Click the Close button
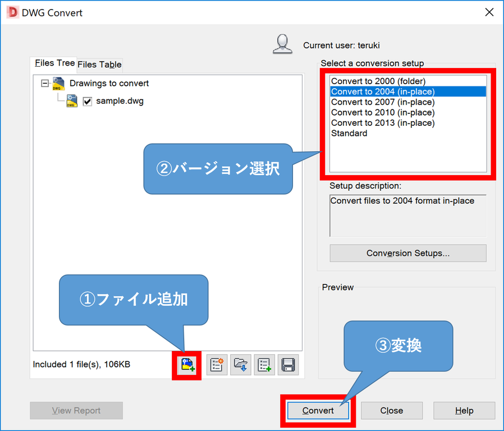This screenshot has height=431, width=504. point(392,411)
